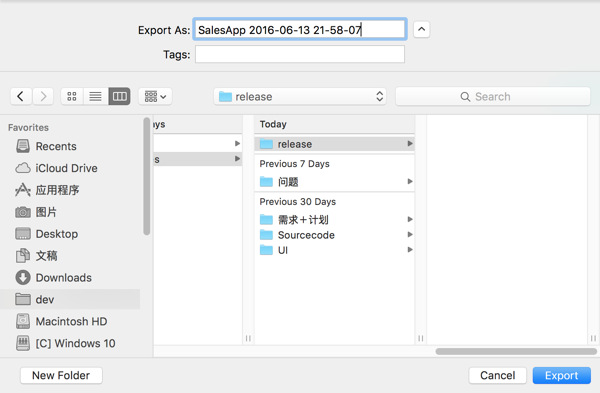This screenshot has width=600, height=393.
Task: Expand 需求+计划 folder via its arrow
Action: click(410, 219)
